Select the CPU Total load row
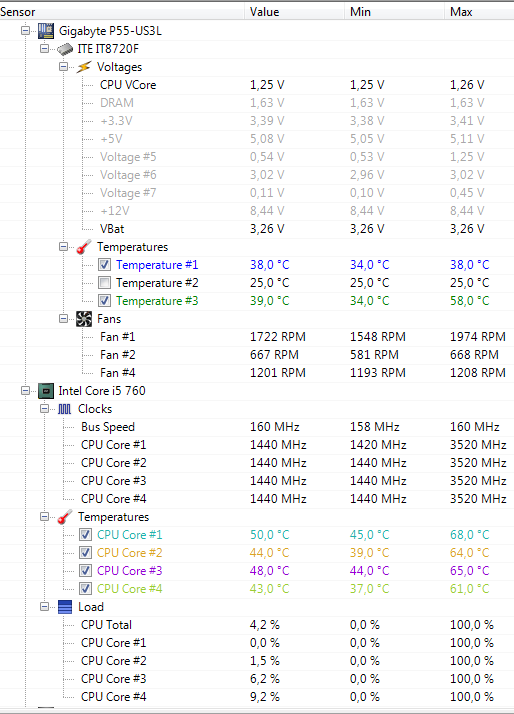Image resolution: width=514 pixels, height=714 pixels. click(257, 625)
